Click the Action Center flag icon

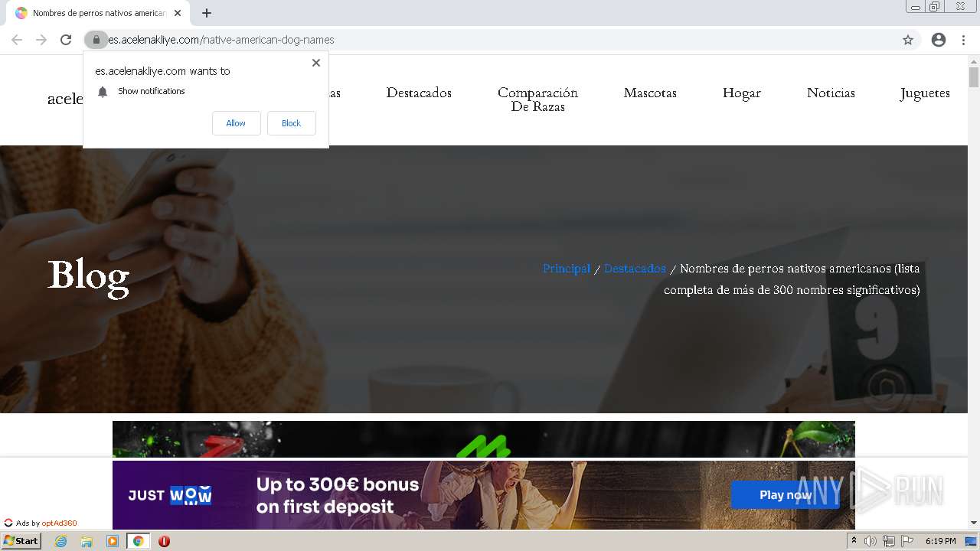pos(907,541)
